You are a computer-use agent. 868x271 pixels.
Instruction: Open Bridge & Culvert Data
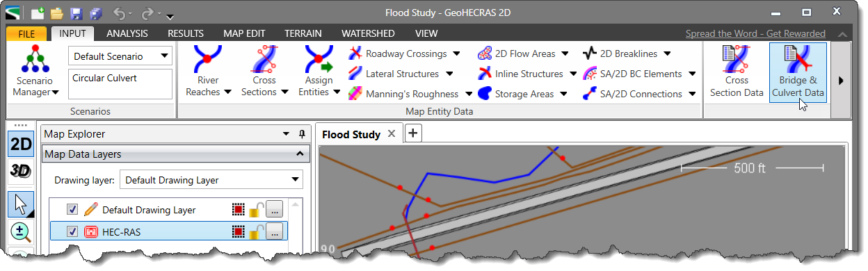coord(798,72)
